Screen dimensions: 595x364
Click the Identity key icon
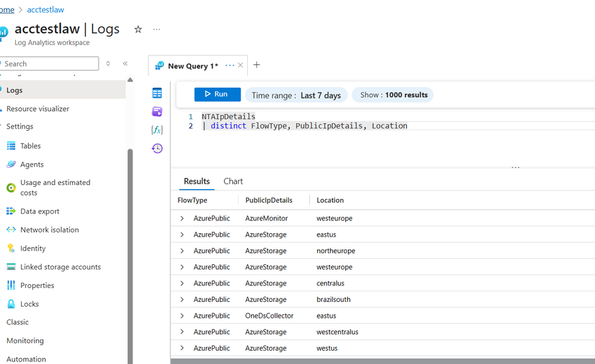11,248
